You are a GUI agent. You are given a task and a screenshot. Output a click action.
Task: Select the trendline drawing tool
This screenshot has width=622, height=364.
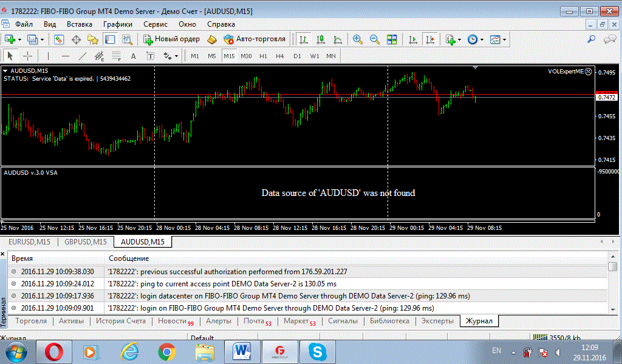[x=82, y=56]
